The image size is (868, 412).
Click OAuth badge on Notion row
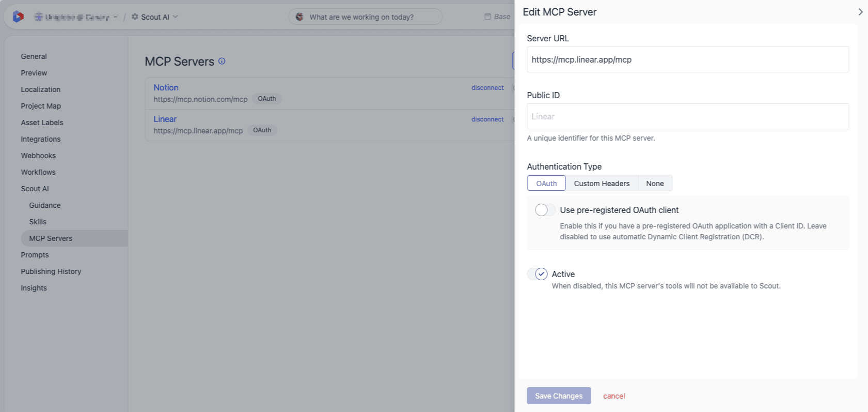click(267, 99)
